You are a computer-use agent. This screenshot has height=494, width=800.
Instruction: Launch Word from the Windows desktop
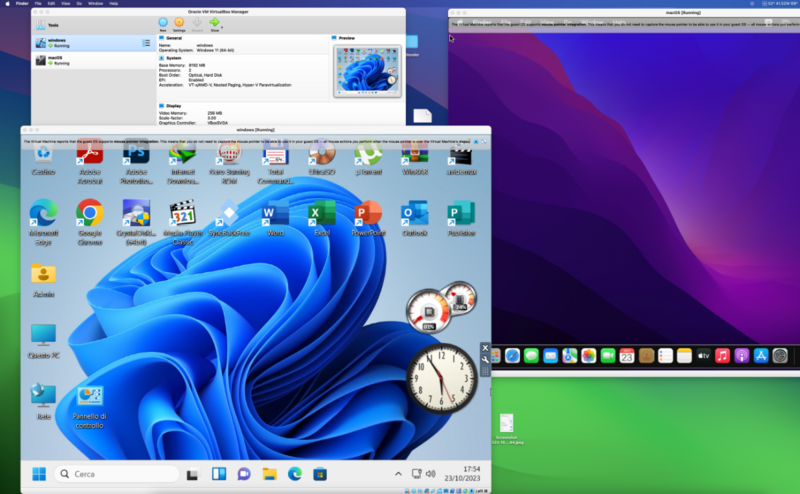(274, 214)
